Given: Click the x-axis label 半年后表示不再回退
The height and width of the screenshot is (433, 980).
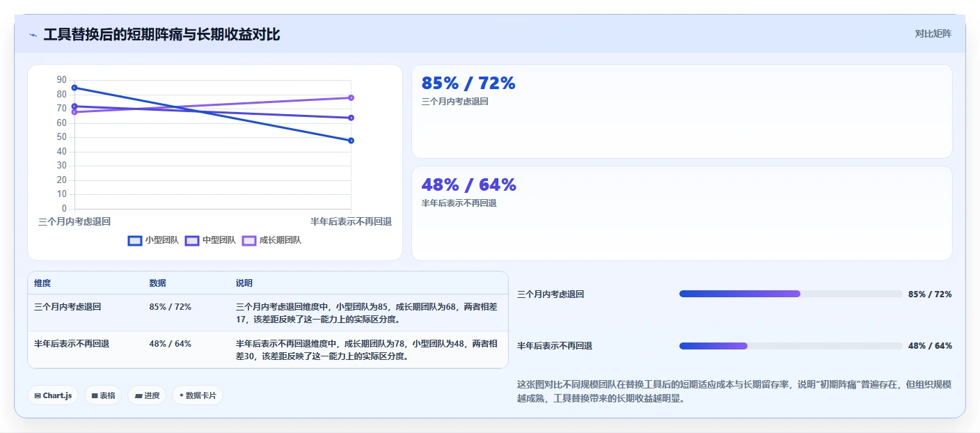Looking at the screenshot, I should 351,221.
